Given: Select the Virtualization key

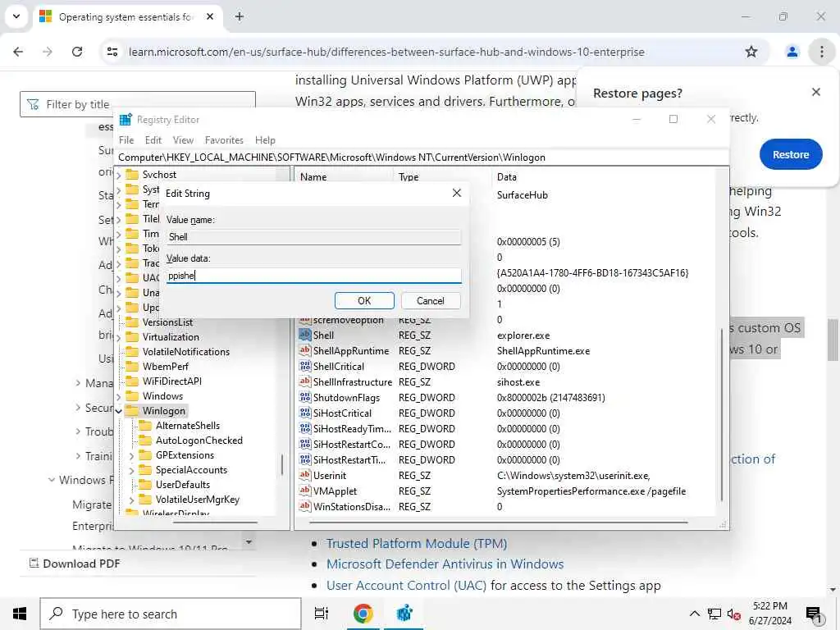Looking at the screenshot, I should click(x=163, y=337).
